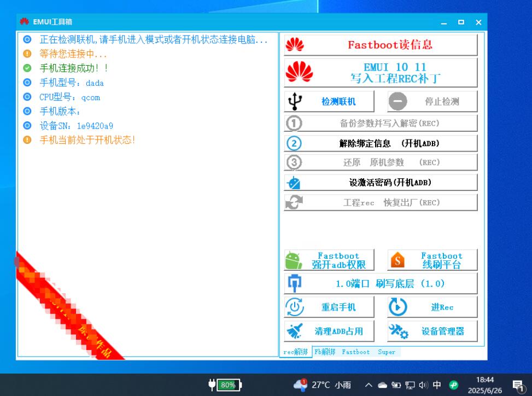Click the Fastboot读信息 button

pyautogui.click(x=381, y=45)
